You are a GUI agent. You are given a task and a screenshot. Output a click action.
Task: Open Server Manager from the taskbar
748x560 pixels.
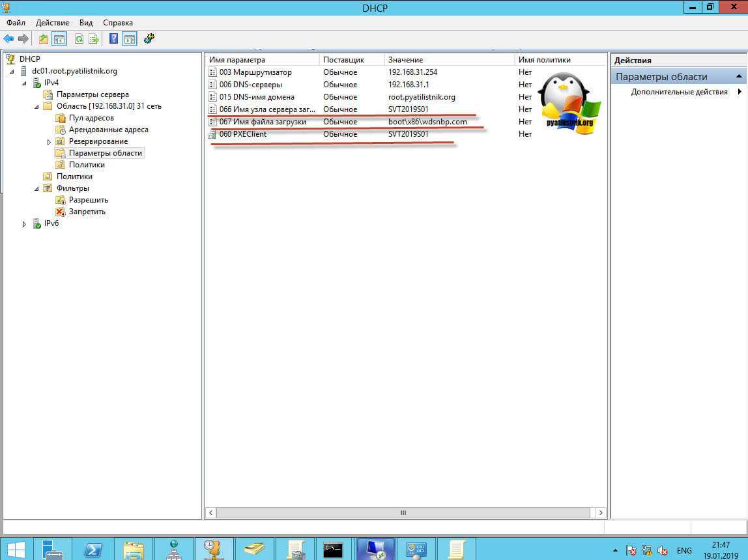(x=52, y=550)
